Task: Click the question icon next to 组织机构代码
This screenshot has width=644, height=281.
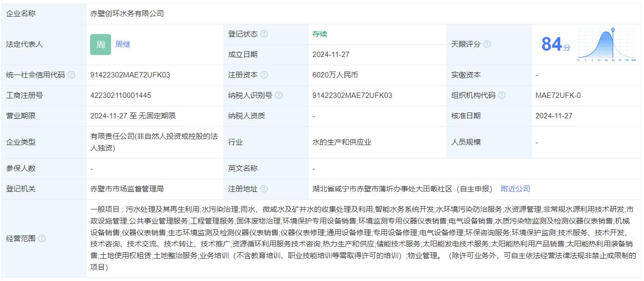Action: pos(502,95)
